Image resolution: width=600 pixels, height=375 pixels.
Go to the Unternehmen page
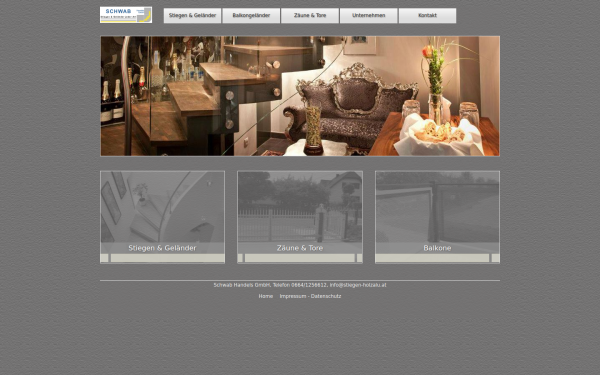pyautogui.click(x=368, y=16)
